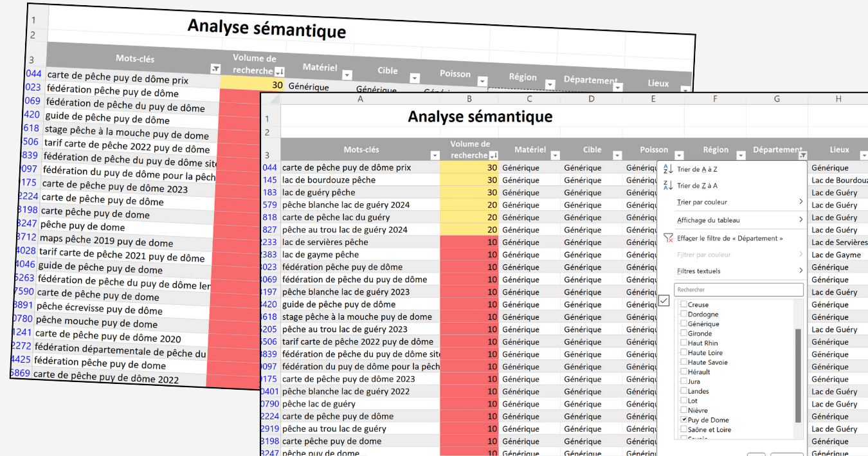Click the checkmark icon beside the filter list
This screenshot has width=868, height=456.
click(664, 300)
